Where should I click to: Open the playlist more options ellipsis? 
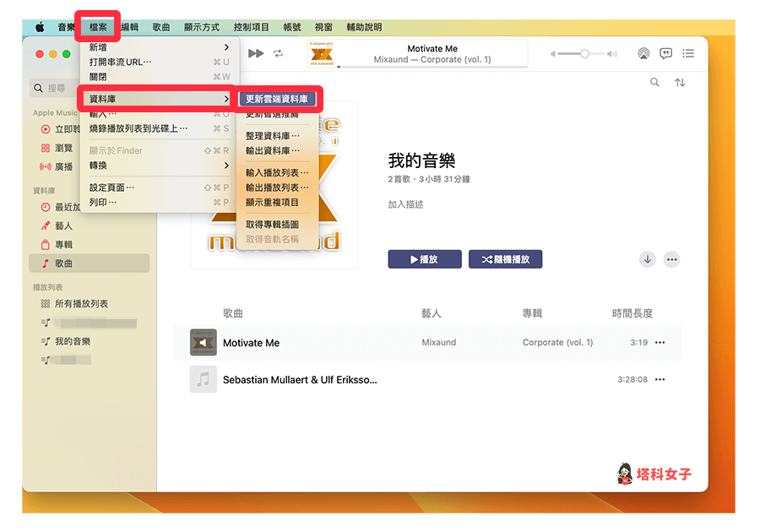672,259
